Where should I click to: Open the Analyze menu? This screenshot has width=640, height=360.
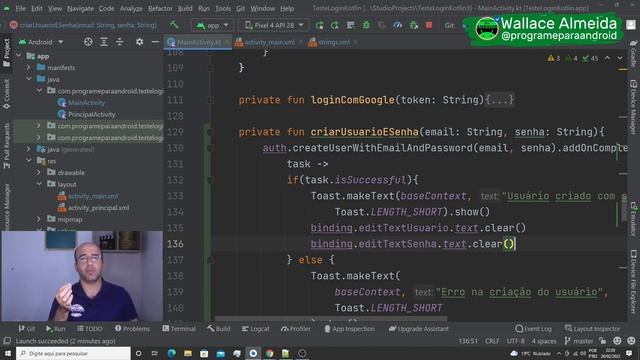[131, 8]
